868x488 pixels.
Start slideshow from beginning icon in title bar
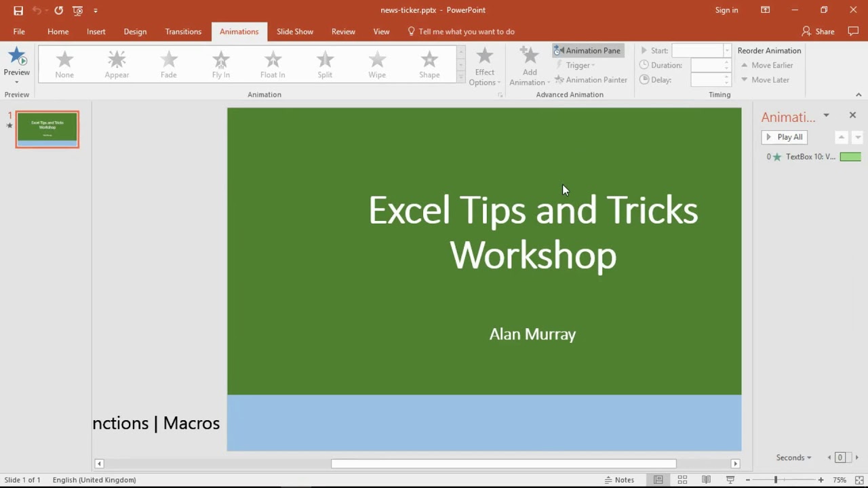click(x=77, y=10)
